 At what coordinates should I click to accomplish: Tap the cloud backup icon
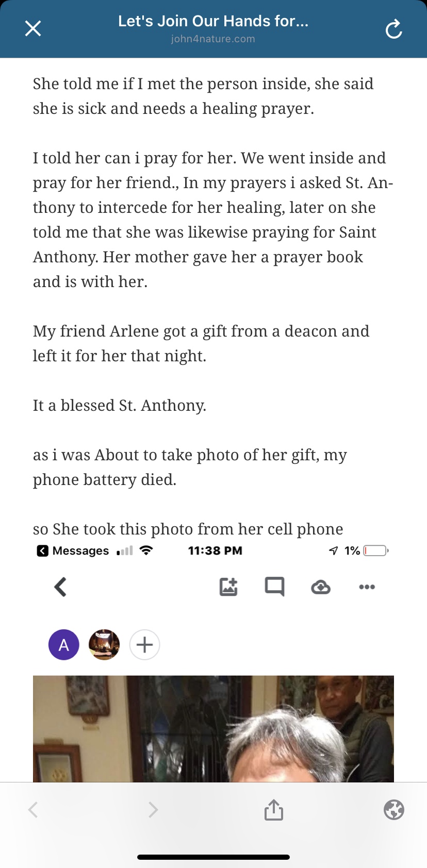[321, 587]
